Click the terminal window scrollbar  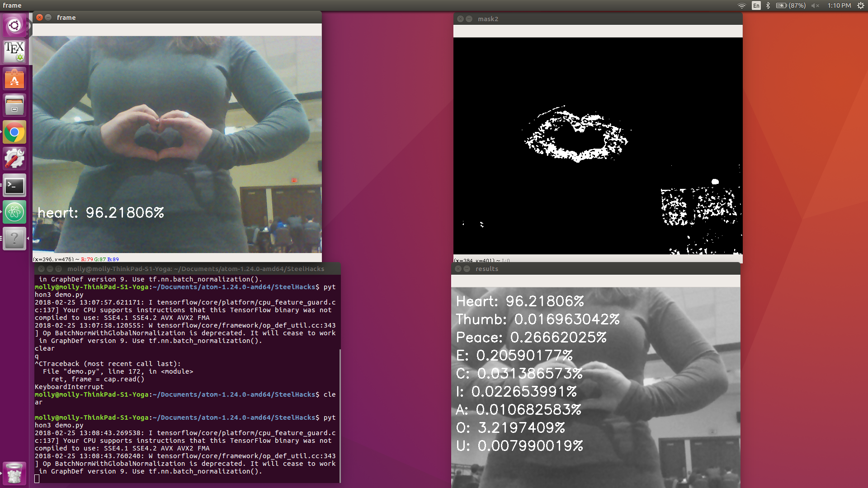point(340,416)
